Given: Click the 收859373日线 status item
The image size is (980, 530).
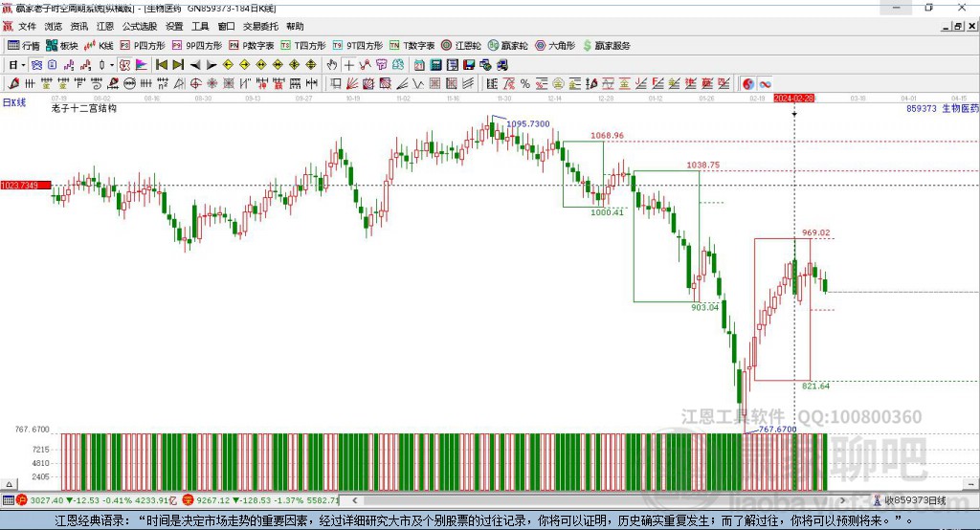Looking at the screenshot, I should coord(910,500).
